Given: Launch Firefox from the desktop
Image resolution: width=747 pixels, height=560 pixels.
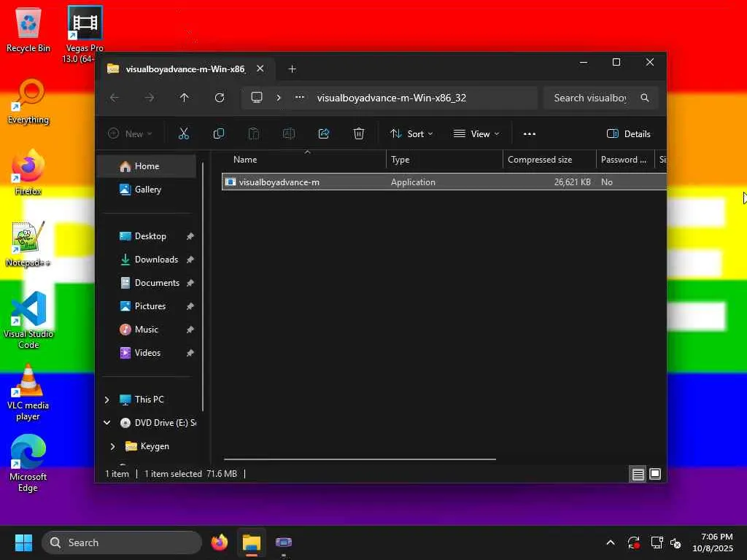Looking at the screenshot, I should pyautogui.click(x=28, y=172).
